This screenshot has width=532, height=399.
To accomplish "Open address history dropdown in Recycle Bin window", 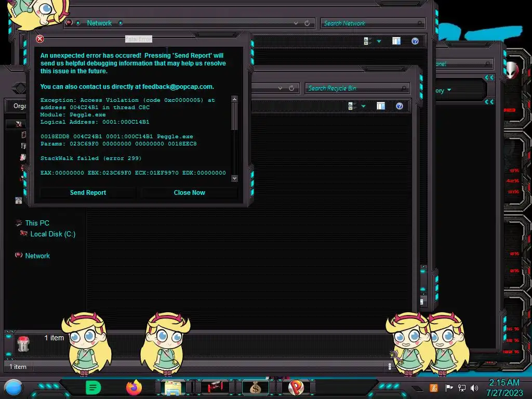I will point(280,88).
